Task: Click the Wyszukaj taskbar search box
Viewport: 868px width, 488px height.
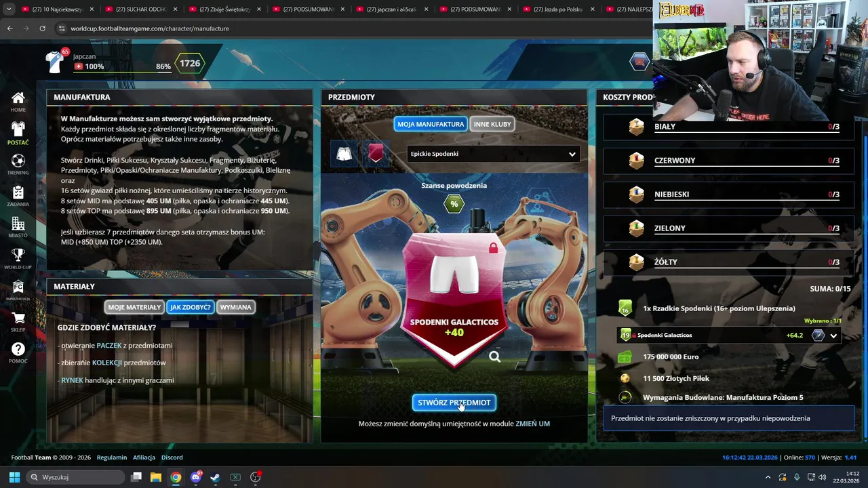Action: (x=76, y=477)
